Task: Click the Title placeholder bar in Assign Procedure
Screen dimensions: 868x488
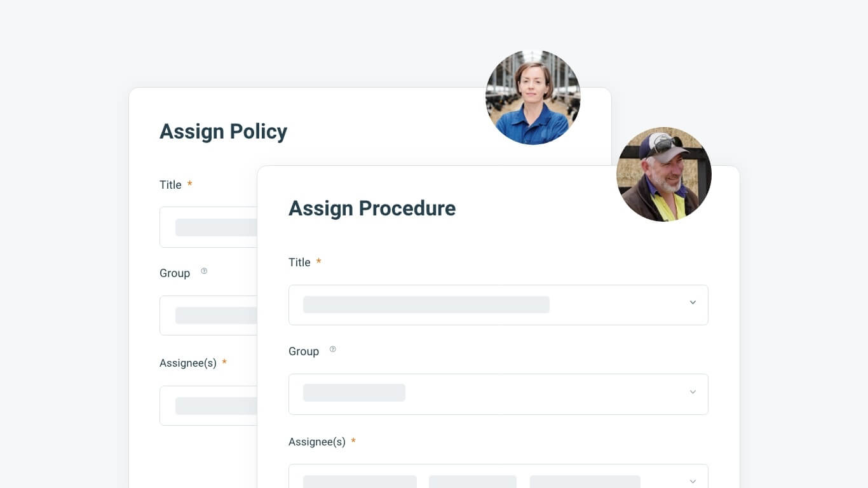Action: click(x=426, y=305)
